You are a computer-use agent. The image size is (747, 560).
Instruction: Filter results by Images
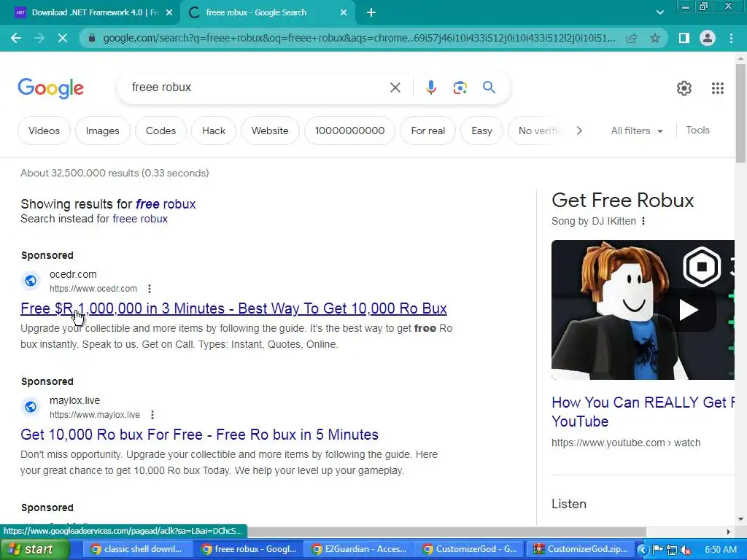(102, 131)
